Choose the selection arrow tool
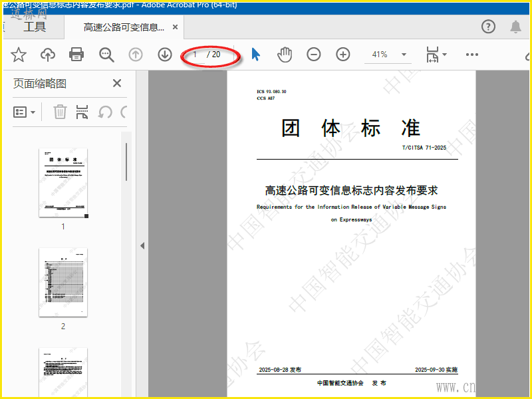The height and width of the screenshot is (399, 532). [256, 55]
